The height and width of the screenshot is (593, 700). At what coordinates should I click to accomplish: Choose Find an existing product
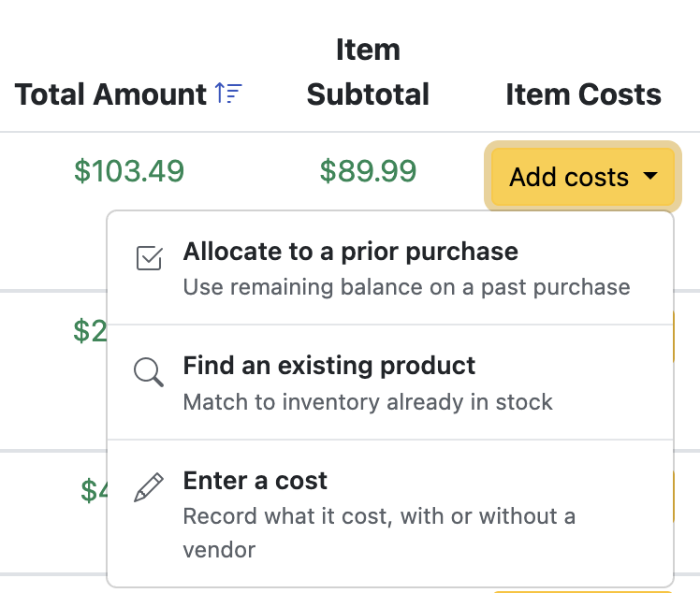click(x=390, y=383)
